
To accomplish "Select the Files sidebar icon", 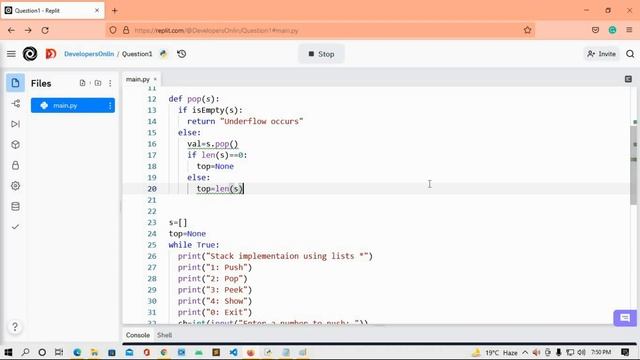I will (16, 83).
